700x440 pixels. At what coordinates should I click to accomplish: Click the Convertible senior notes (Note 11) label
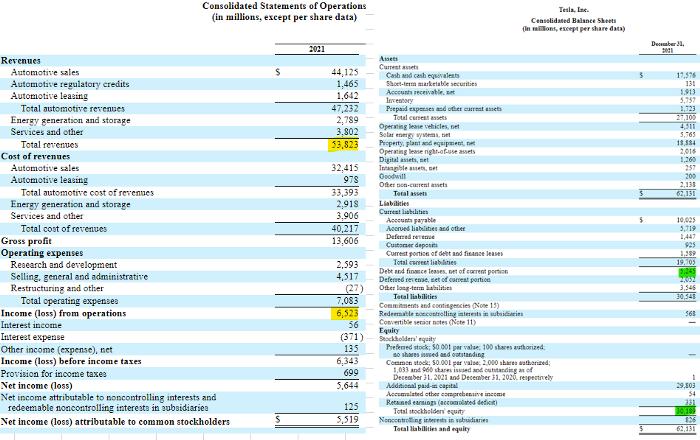[x=427, y=322]
